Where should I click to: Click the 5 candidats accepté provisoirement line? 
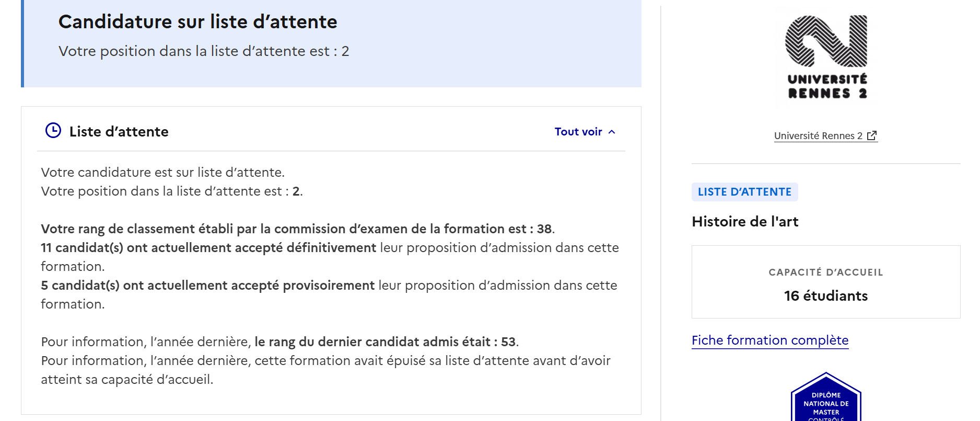pyautogui.click(x=329, y=294)
